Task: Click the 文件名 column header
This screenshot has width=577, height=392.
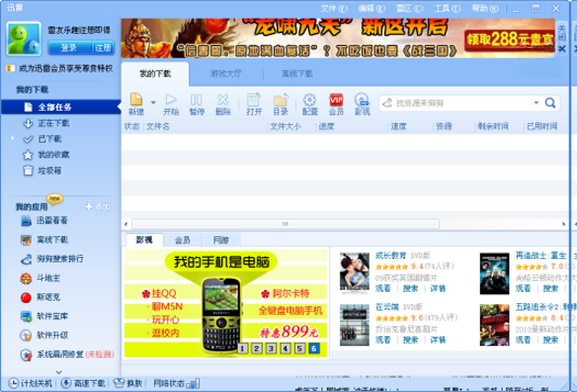Action: [158, 127]
